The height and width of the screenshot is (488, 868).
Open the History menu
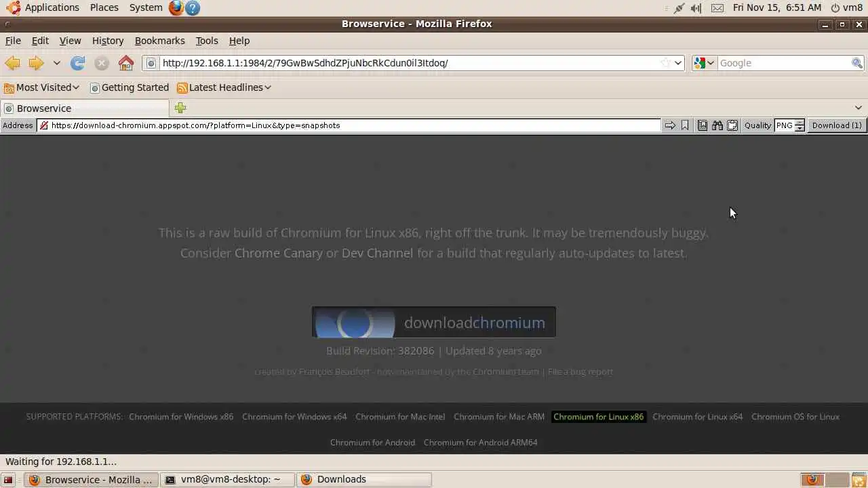point(108,41)
